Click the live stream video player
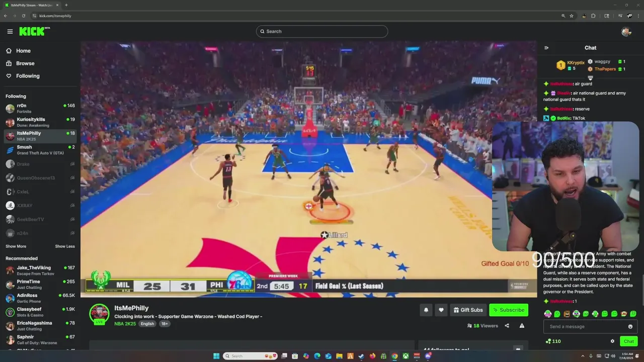This screenshot has width=644, height=362. pyautogui.click(x=308, y=169)
